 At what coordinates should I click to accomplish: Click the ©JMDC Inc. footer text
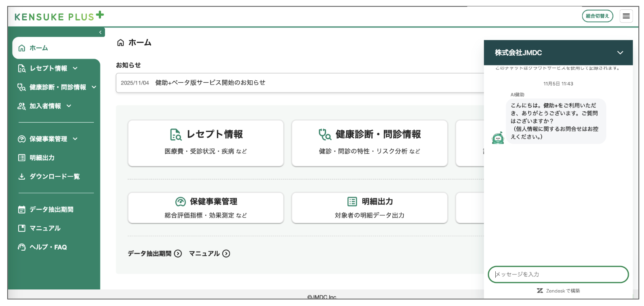322,297
